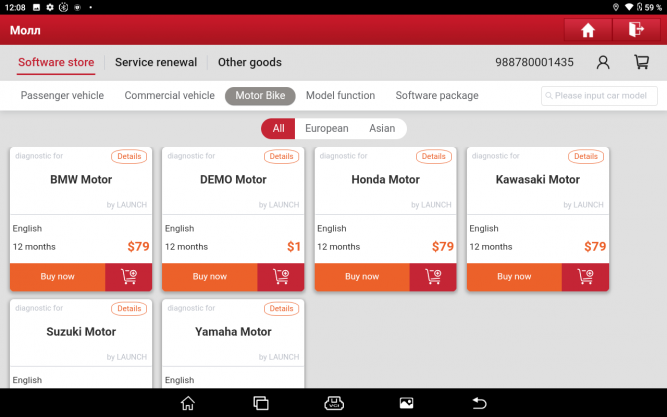Tap recent apps navigation icon
667x417 pixels.
click(x=261, y=403)
